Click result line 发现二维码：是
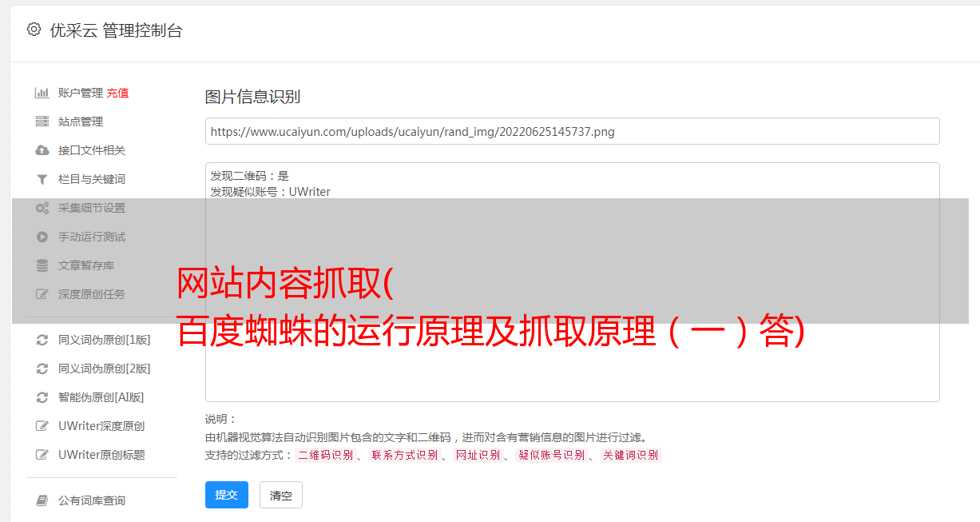The height and width of the screenshot is (522, 980). [x=250, y=176]
